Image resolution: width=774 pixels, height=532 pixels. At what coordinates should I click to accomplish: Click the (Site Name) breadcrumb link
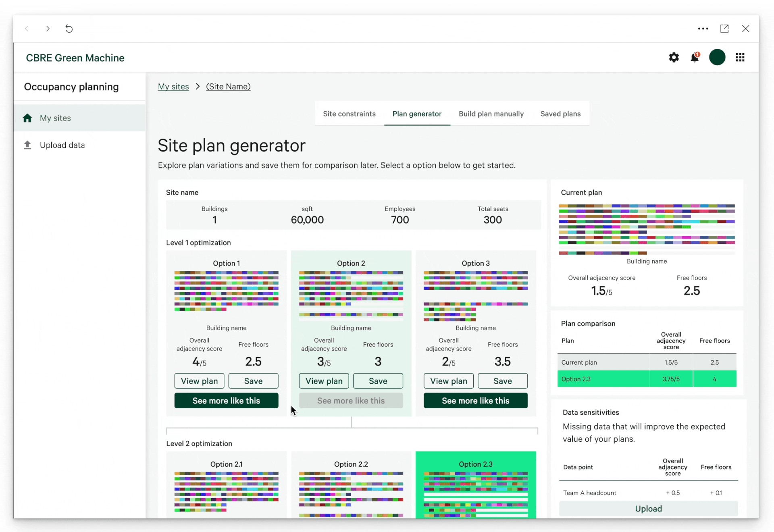(x=228, y=87)
